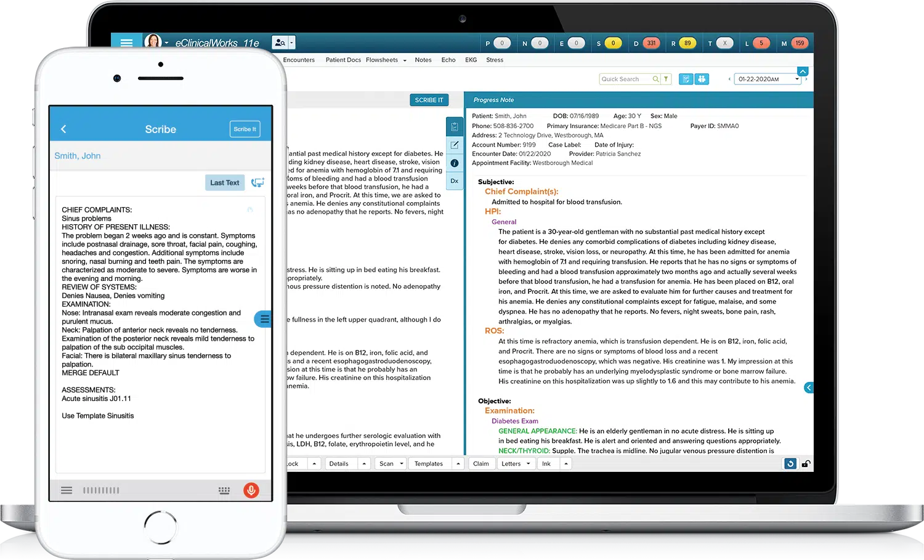Click the SCRIBE IT button on laptop

click(429, 100)
